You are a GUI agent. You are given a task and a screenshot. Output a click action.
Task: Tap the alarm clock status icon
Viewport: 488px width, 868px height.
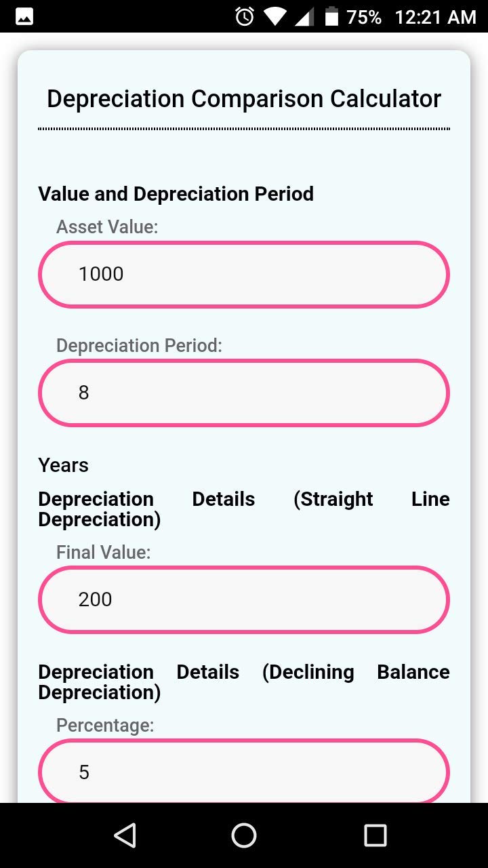244,17
